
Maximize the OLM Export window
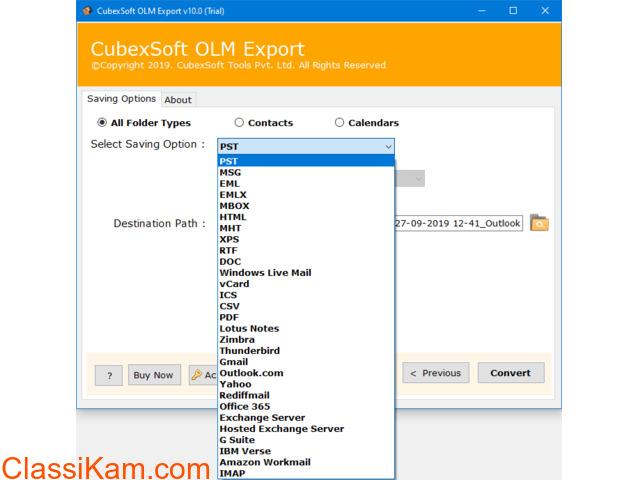513,11
